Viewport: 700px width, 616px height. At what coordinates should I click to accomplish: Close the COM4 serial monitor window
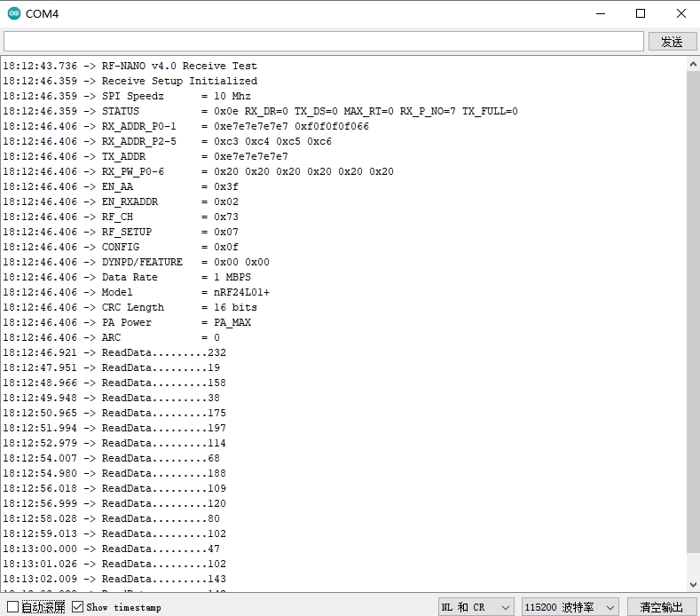point(681,13)
